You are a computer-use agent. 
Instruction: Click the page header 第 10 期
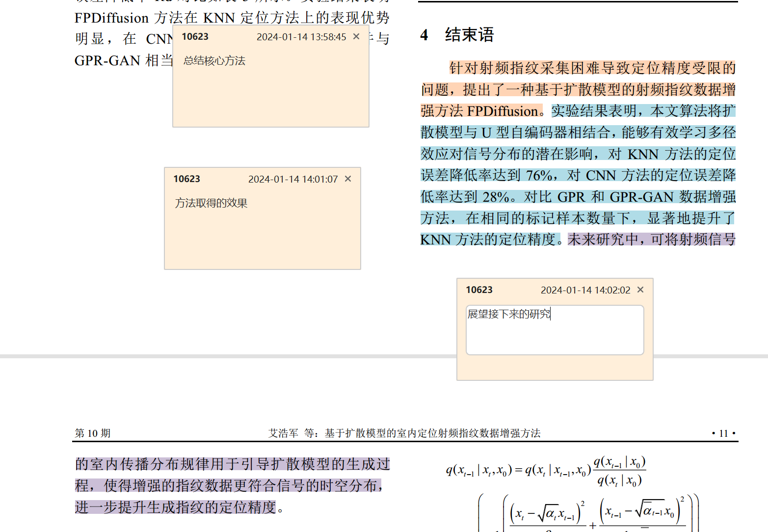click(93, 433)
